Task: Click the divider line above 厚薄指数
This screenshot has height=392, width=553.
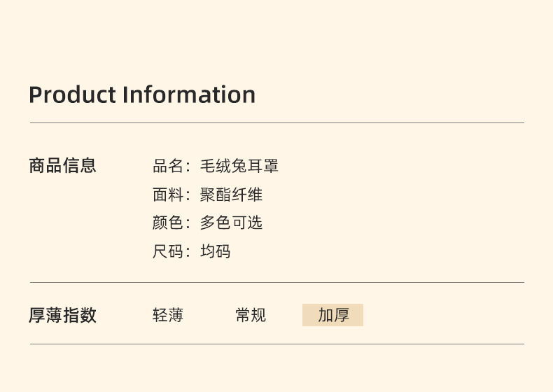Action: (276, 283)
